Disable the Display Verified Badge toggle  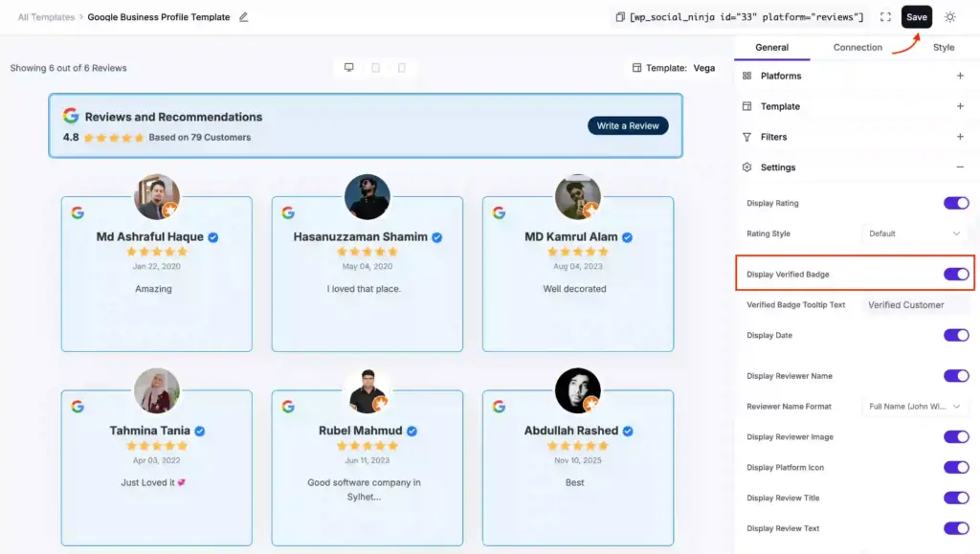956,274
